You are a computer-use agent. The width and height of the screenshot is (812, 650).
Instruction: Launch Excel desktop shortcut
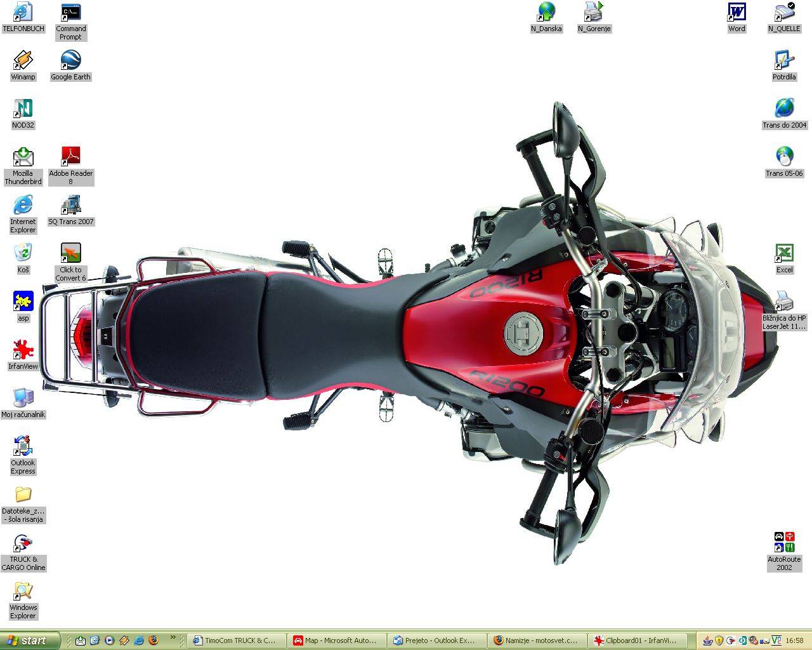(x=784, y=259)
